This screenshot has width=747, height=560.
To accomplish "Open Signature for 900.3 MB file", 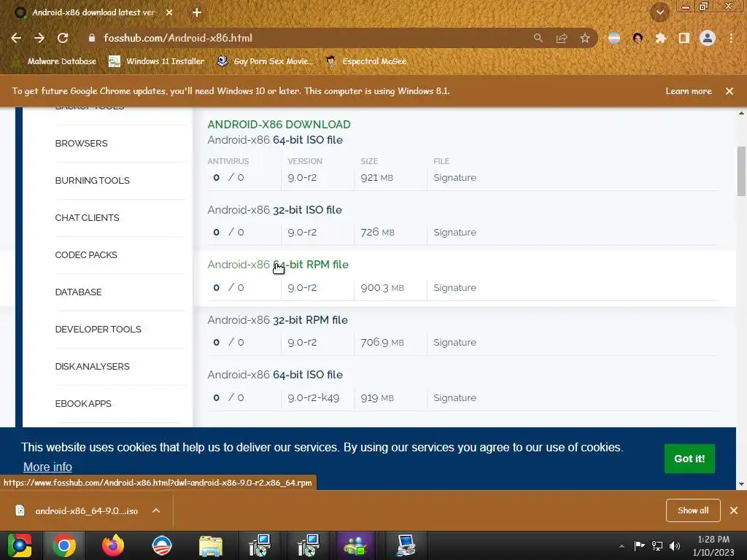I will coord(454,287).
